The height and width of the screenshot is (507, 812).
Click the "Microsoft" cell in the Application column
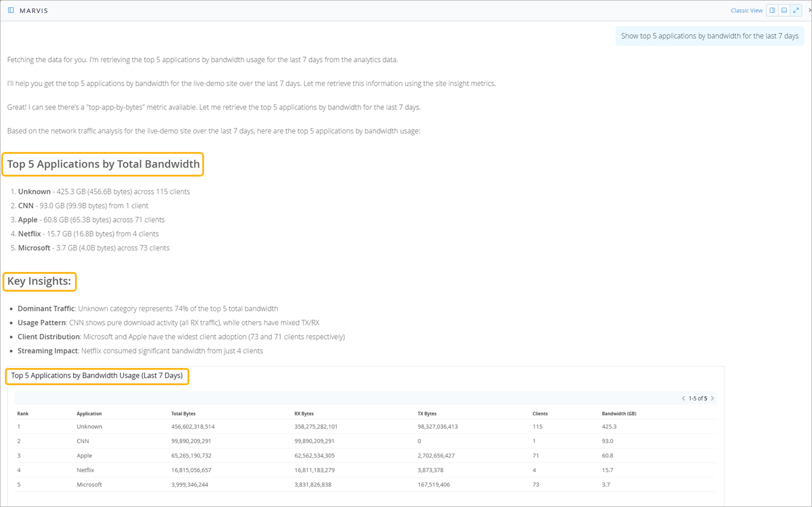click(89, 485)
